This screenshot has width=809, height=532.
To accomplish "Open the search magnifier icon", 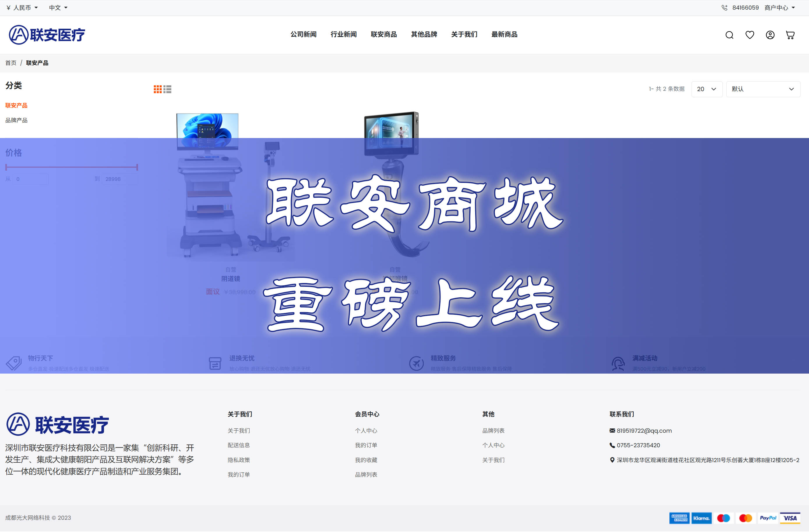I will pyautogui.click(x=729, y=35).
